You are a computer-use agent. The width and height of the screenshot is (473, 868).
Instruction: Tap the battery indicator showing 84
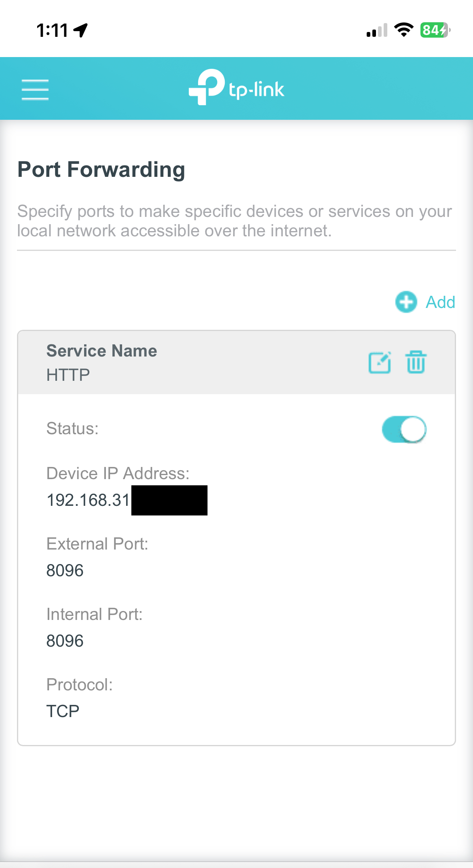[x=435, y=30]
